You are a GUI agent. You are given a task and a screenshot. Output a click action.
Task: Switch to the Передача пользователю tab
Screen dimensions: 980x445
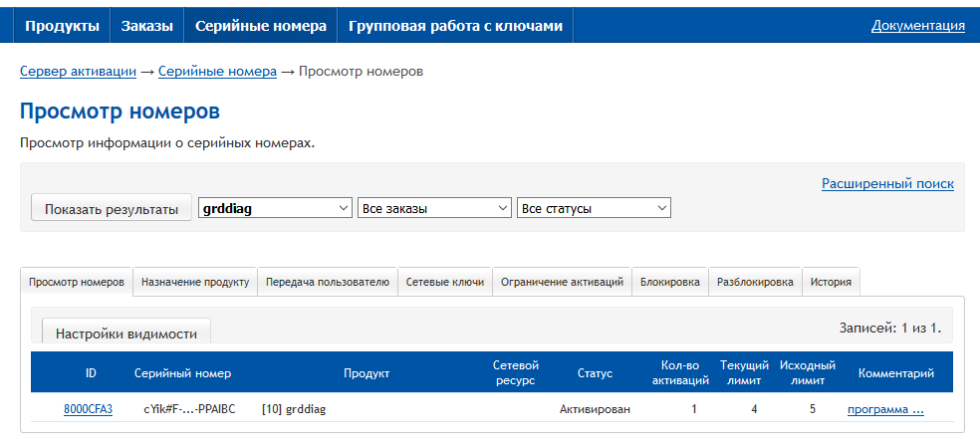(x=328, y=282)
